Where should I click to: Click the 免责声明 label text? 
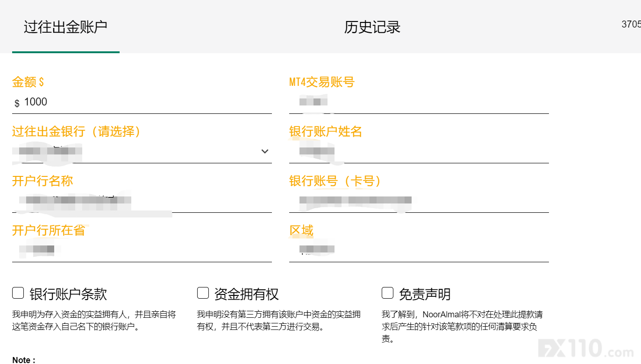click(x=425, y=294)
